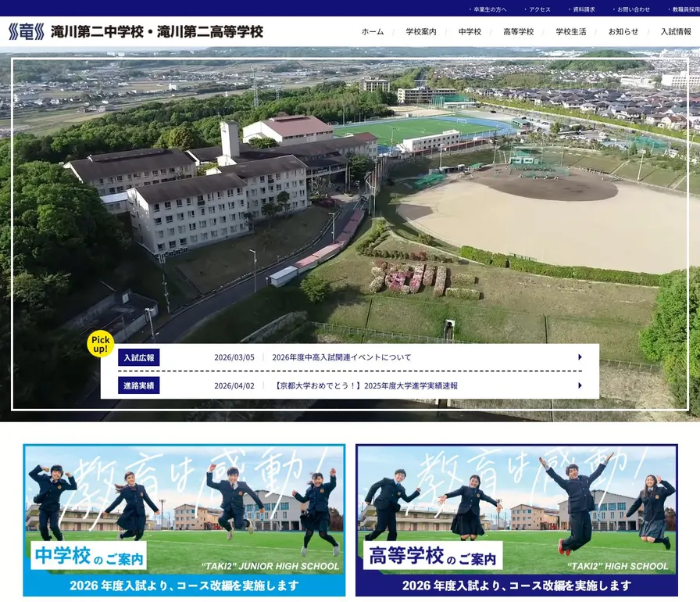Open the 資料請求 link
The height and width of the screenshot is (602, 700).
pyautogui.click(x=584, y=9)
